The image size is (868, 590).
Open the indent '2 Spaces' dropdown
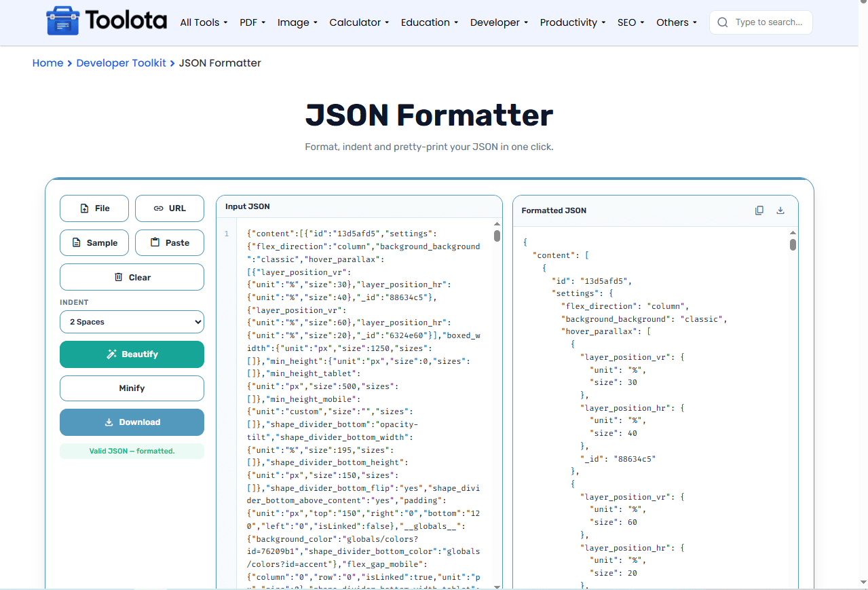coord(132,322)
